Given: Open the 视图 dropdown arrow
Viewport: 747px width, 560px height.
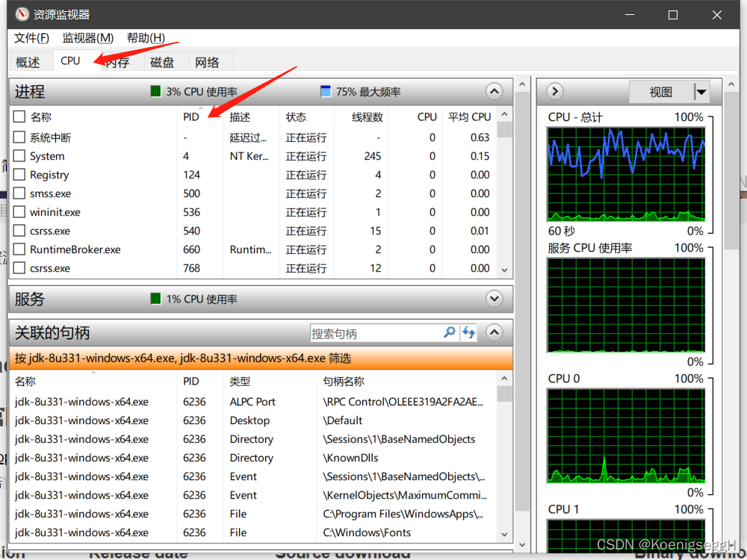Looking at the screenshot, I should click(701, 91).
